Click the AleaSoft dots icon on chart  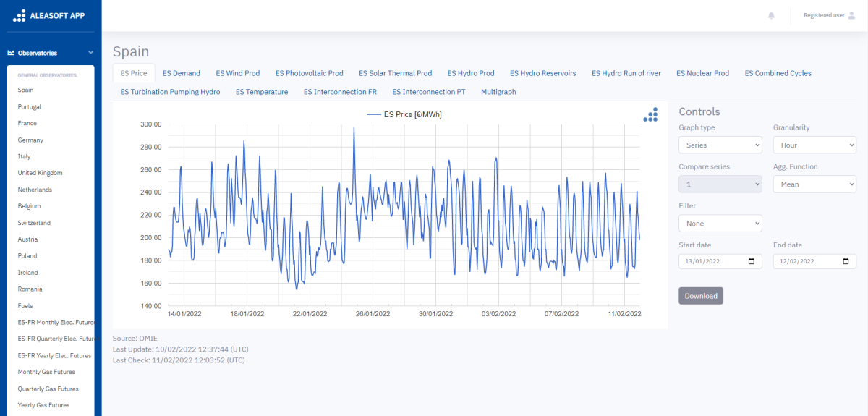[x=651, y=115]
